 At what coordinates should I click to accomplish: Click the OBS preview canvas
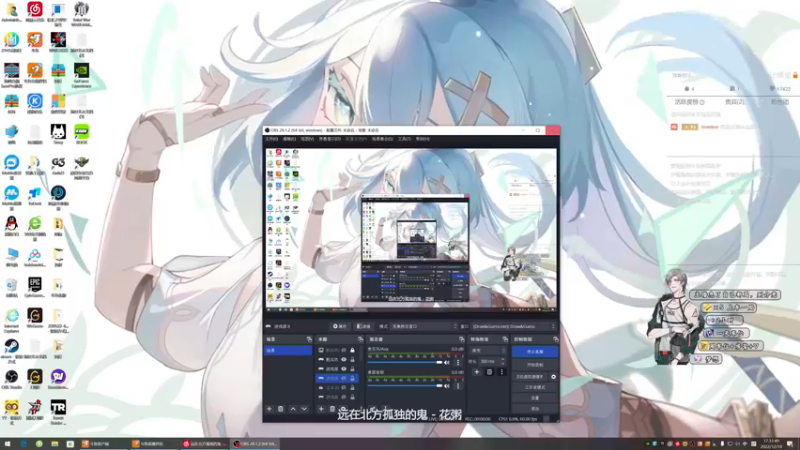tap(411, 228)
